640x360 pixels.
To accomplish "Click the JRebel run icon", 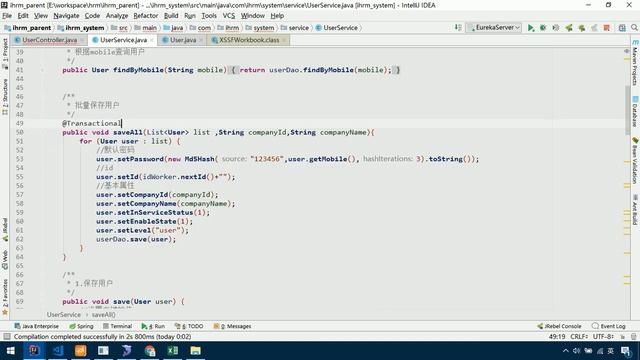I will pyautogui.click(x=569, y=28).
